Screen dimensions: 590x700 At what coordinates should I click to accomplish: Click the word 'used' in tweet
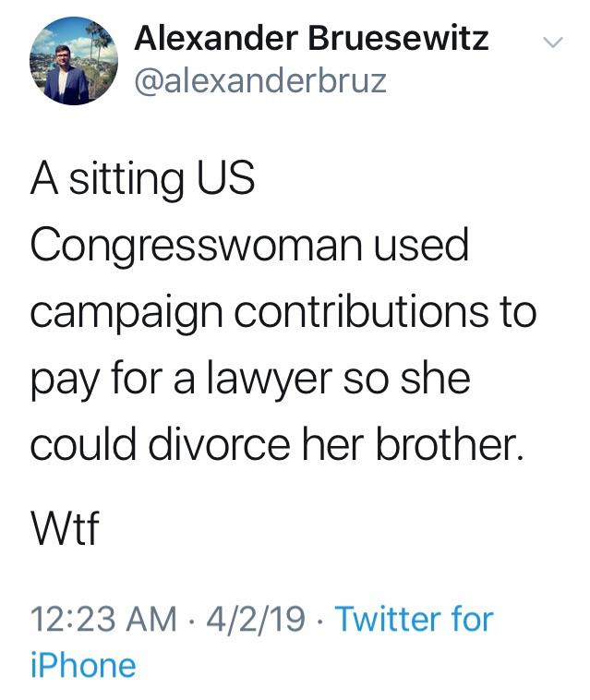[x=421, y=245]
